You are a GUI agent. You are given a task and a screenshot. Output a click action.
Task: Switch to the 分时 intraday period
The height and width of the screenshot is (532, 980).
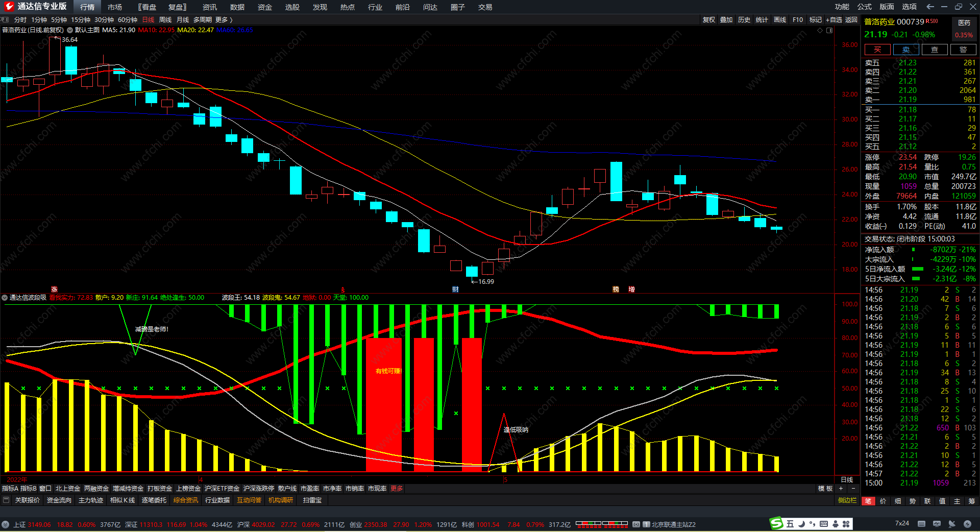[20, 19]
